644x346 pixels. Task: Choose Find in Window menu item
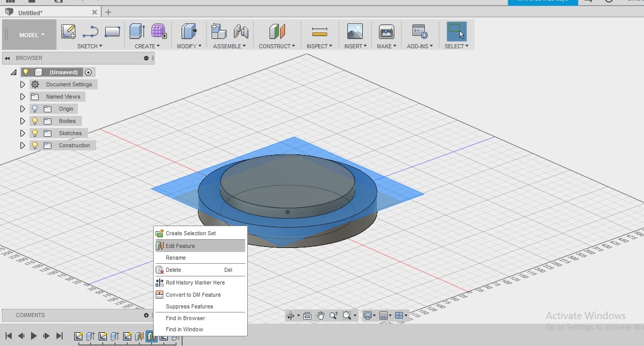point(200,329)
